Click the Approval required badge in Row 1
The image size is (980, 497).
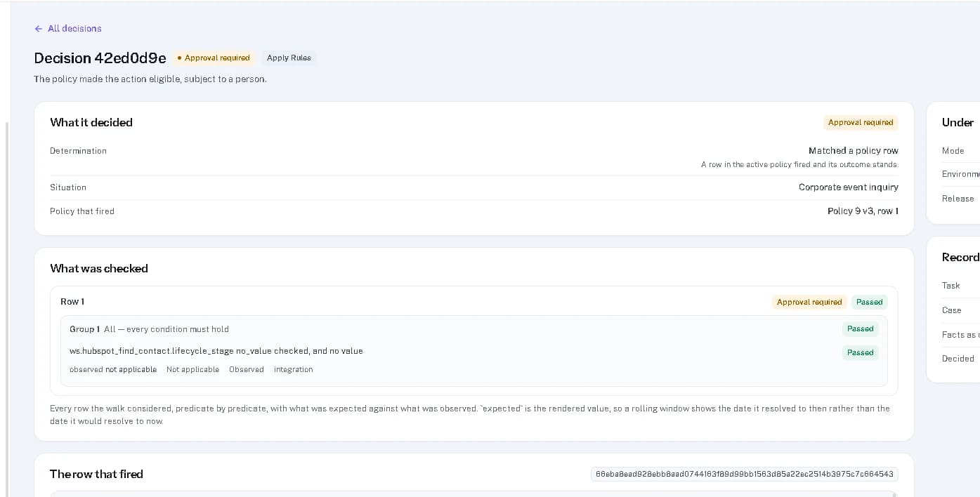coord(809,302)
